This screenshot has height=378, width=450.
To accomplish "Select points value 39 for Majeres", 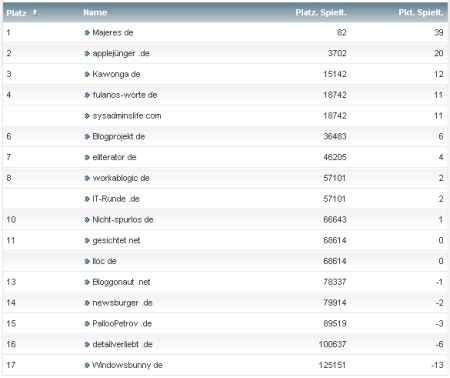I will (438, 33).
